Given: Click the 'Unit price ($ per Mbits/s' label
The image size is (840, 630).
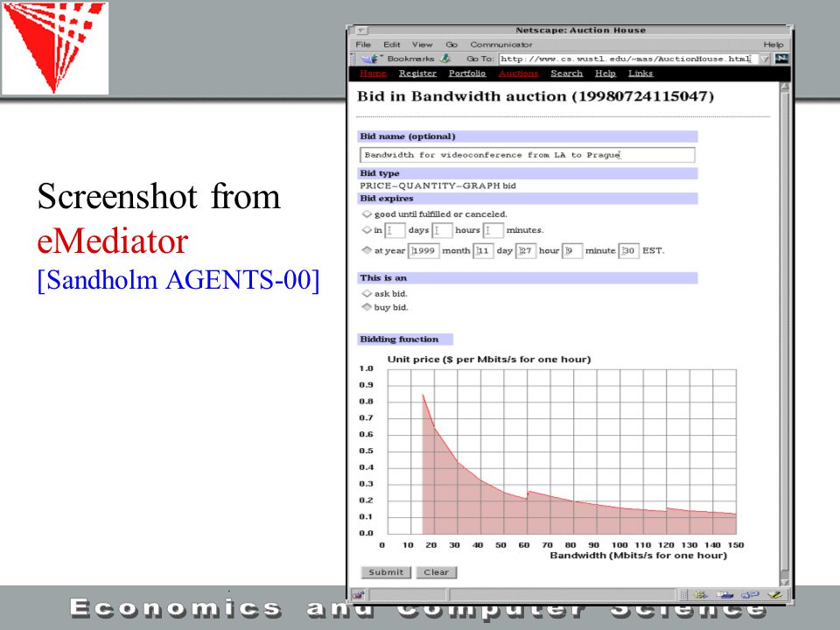Looking at the screenshot, I should pos(489,360).
